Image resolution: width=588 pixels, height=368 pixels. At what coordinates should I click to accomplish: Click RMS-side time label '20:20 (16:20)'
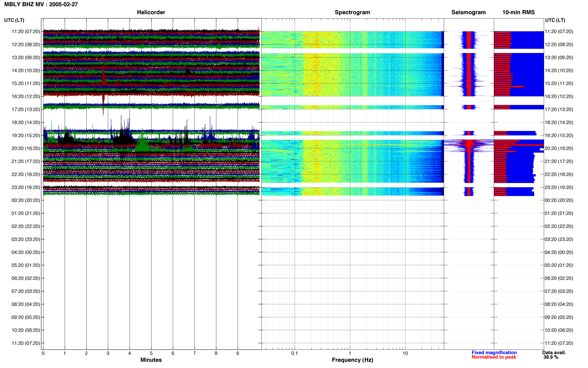point(559,148)
